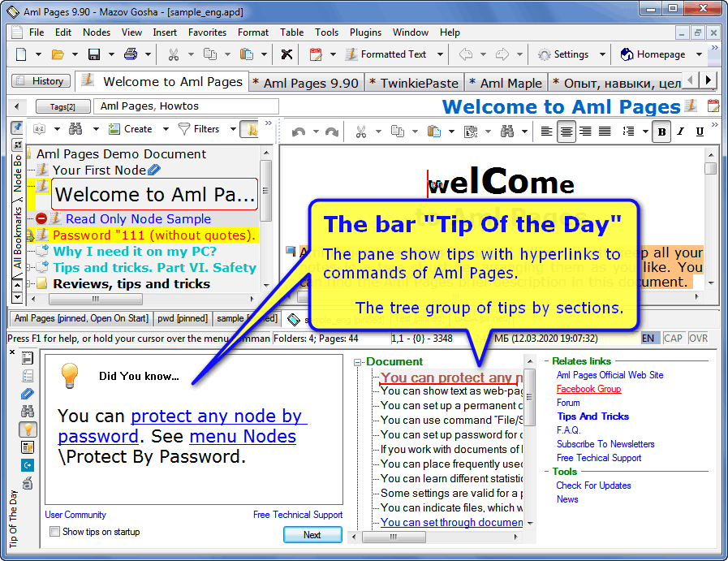728x561 pixels.
Task: Open a file with the folder icon
Action: pos(58,54)
